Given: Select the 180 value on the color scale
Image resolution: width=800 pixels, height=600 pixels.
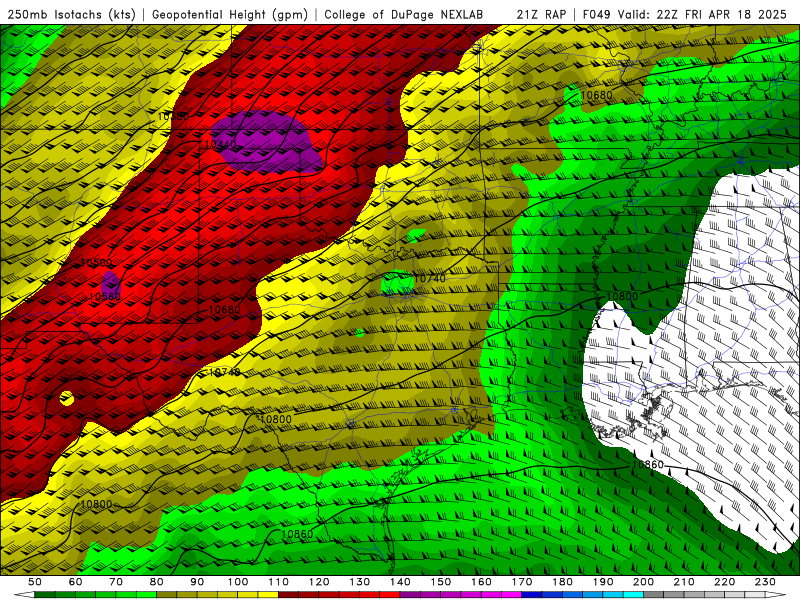Looking at the screenshot, I should pos(562,582).
